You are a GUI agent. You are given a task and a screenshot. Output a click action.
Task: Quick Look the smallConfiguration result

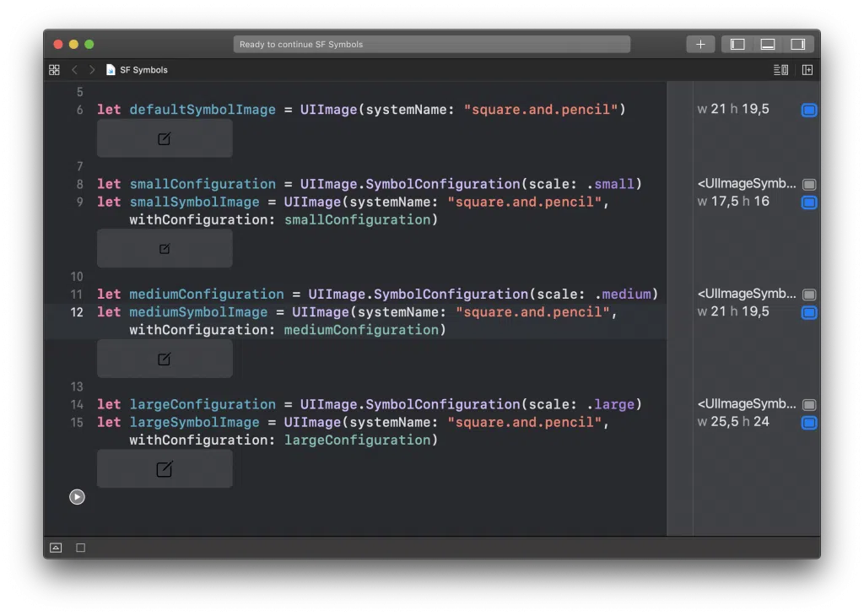[809, 184]
